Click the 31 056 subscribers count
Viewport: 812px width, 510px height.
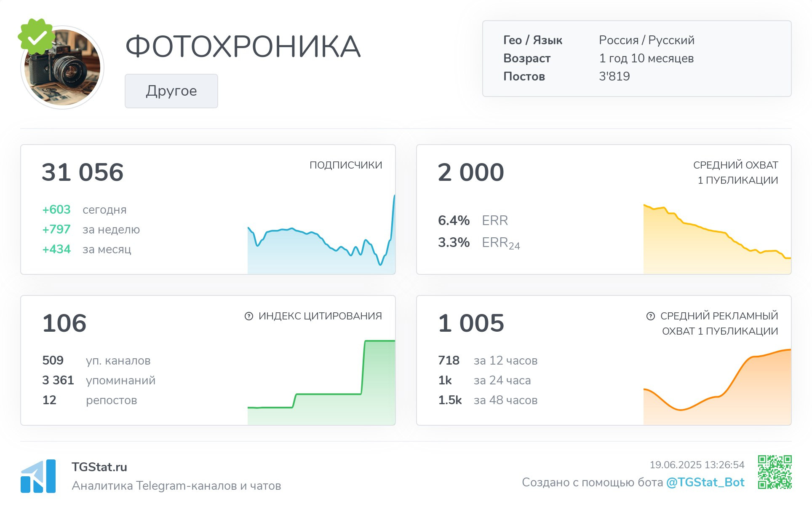point(83,172)
